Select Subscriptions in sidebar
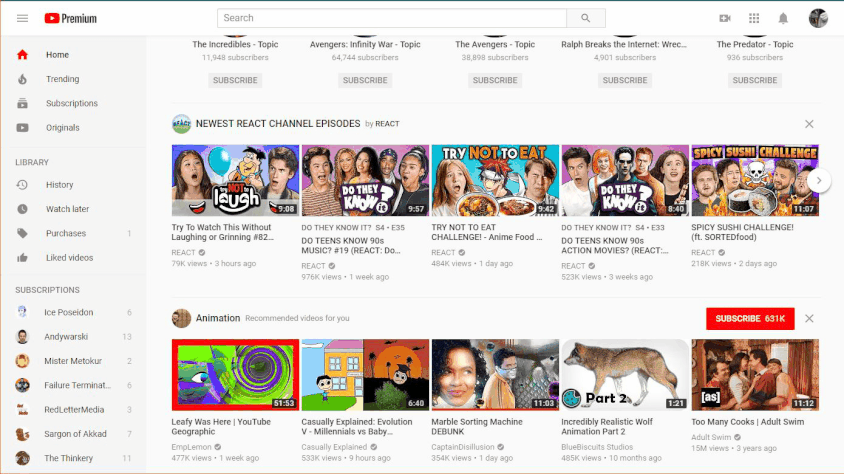 coord(73,103)
